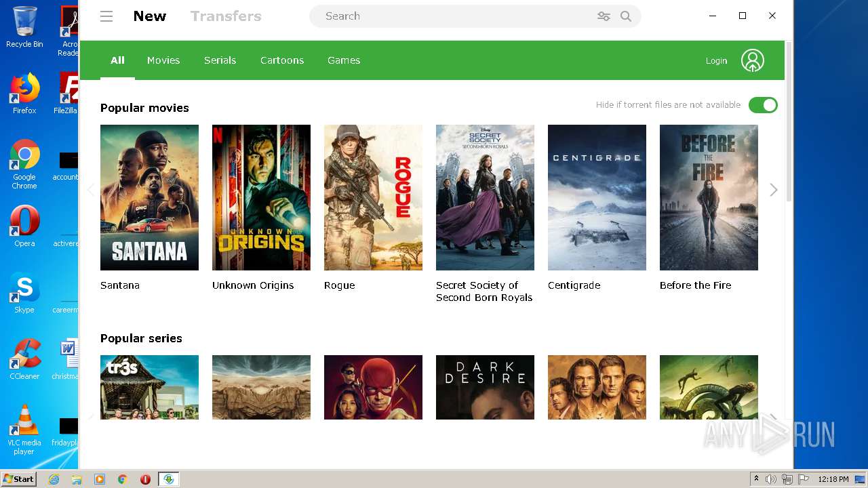Click the Santana movie title
Viewport: 868px width, 488px height.
click(120, 285)
